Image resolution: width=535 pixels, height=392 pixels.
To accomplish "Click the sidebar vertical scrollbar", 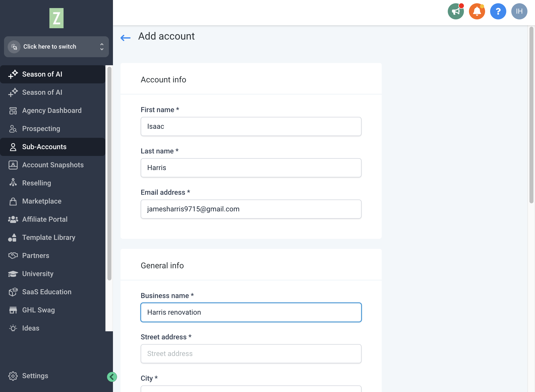I will pyautogui.click(x=109, y=173).
